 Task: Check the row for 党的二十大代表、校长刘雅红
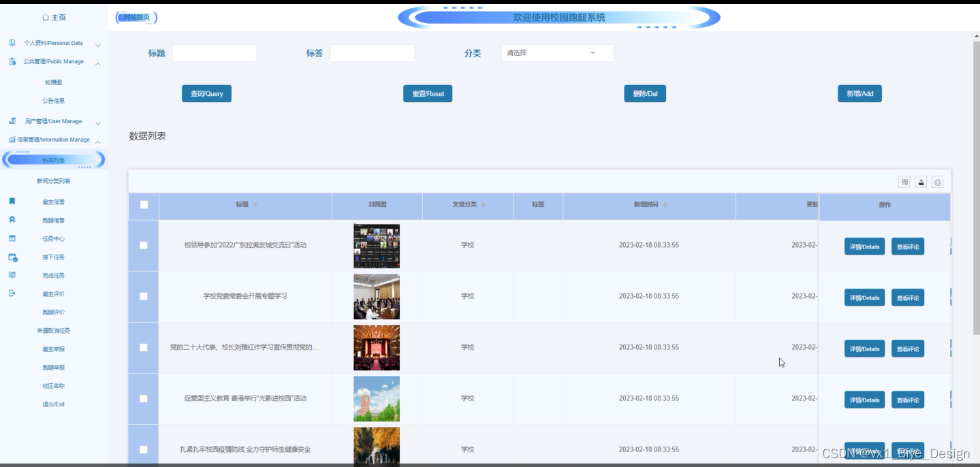(x=144, y=347)
